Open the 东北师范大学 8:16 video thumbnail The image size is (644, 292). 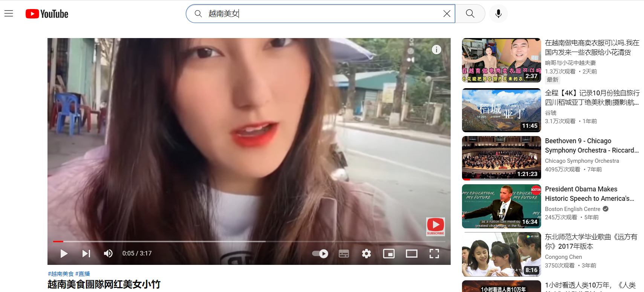(x=501, y=254)
